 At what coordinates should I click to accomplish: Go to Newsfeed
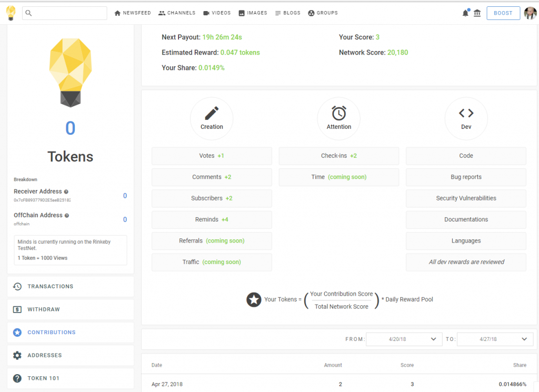pyautogui.click(x=133, y=13)
